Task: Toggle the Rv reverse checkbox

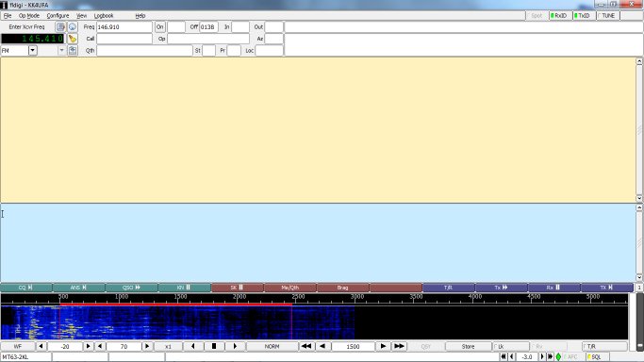Action: (x=549, y=346)
